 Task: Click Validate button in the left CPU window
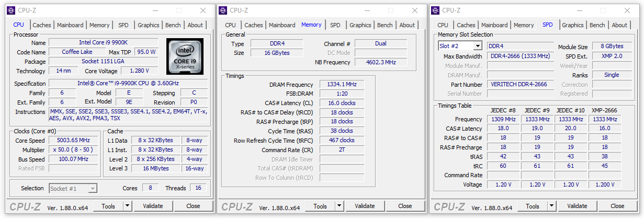click(153, 206)
